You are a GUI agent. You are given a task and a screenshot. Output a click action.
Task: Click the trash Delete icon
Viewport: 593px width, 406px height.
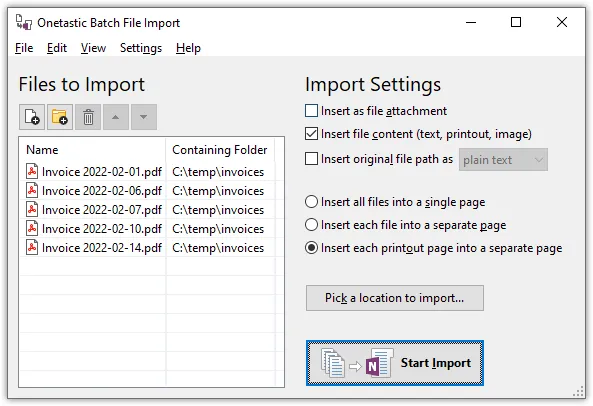click(x=88, y=117)
